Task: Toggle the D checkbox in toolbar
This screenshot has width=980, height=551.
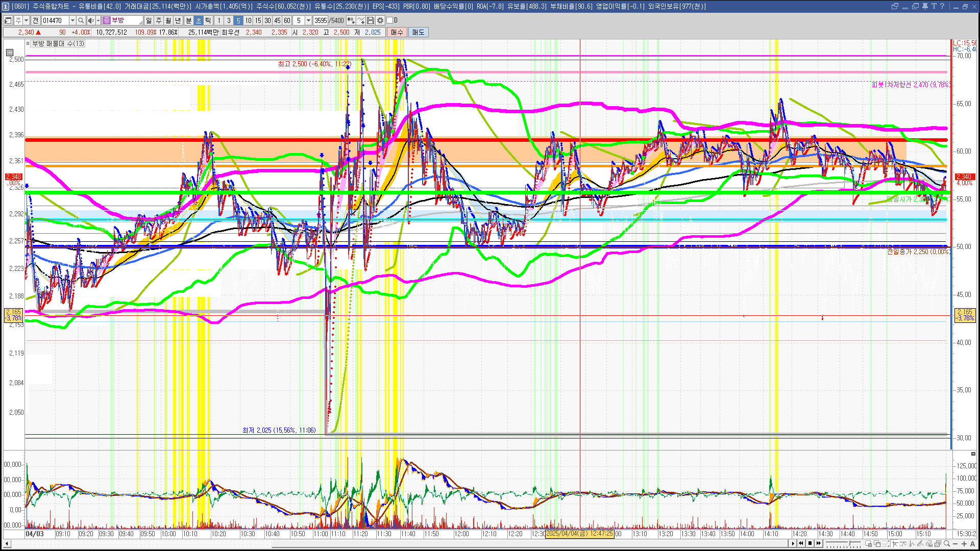Action: click(x=390, y=20)
